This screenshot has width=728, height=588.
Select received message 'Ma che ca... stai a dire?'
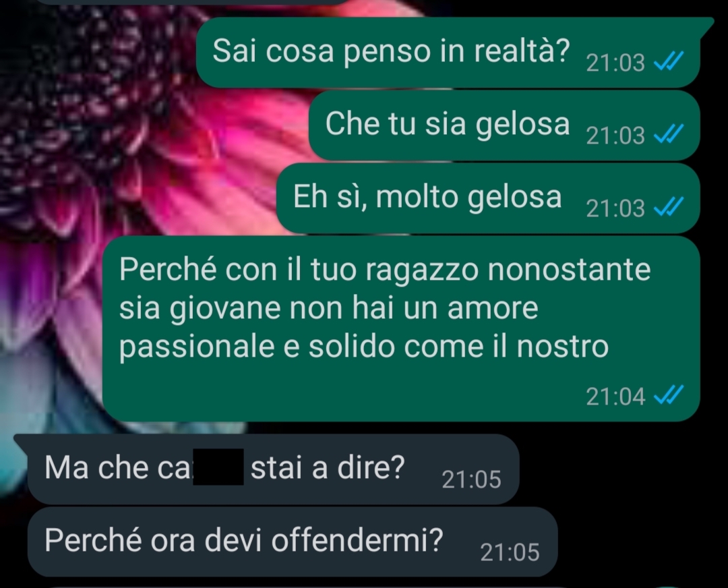(273, 469)
